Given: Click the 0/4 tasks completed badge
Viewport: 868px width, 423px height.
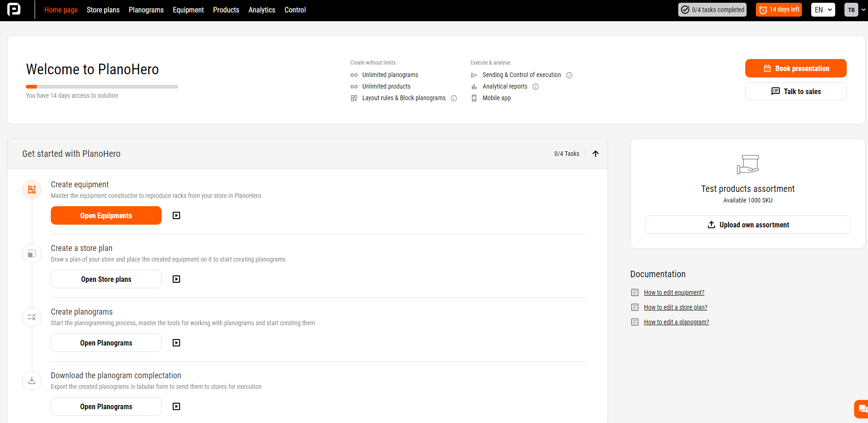Looking at the screenshot, I should pos(712,10).
